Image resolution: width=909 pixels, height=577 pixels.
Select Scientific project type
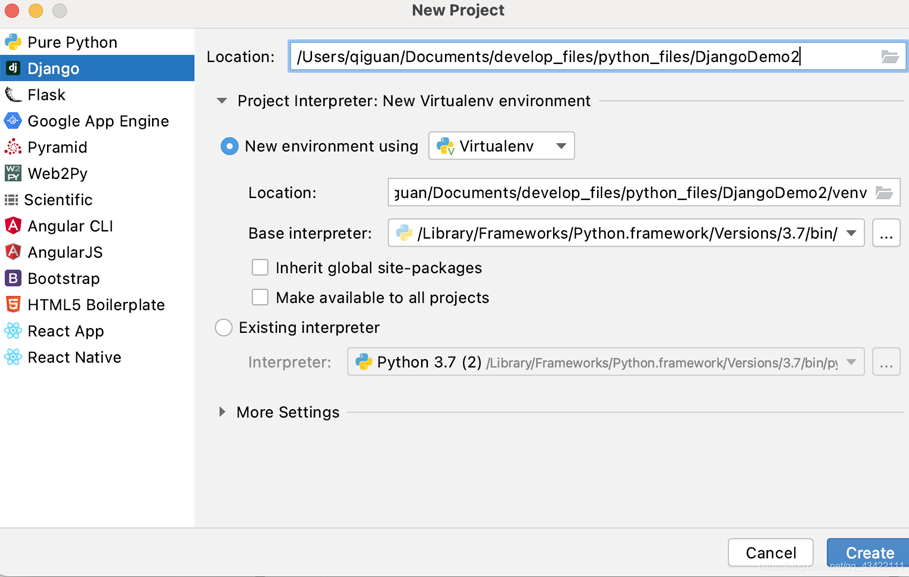[x=58, y=200]
